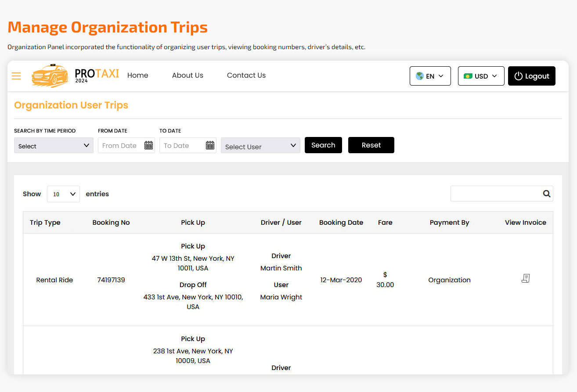Image resolution: width=577 pixels, height=392 pixels.
Task: Click drop off address 433 1st Ave
Action: [x=193, y=302]
